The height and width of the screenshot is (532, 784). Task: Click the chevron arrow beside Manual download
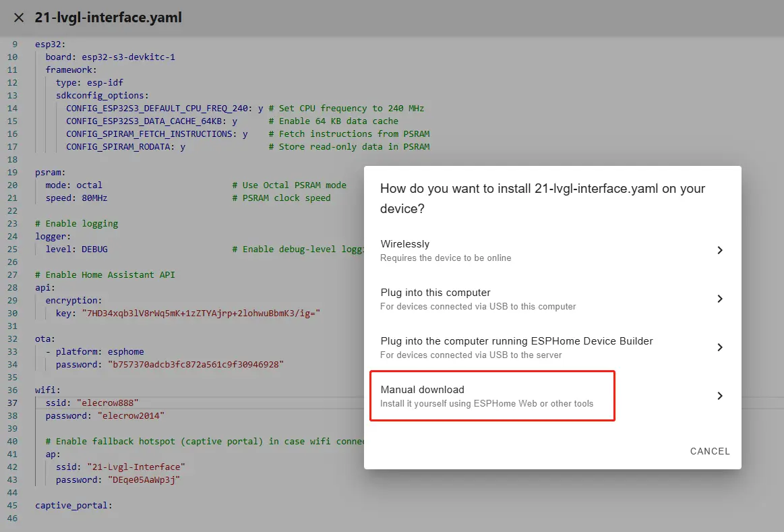click(719, 396)
